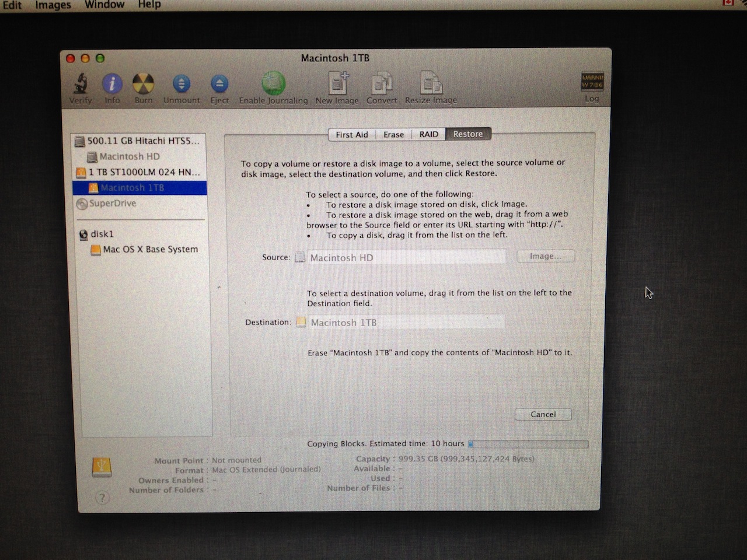This screenshot has height=560, width=747.
Task: Open the Log icon
Action: click(x=592, y=82)
